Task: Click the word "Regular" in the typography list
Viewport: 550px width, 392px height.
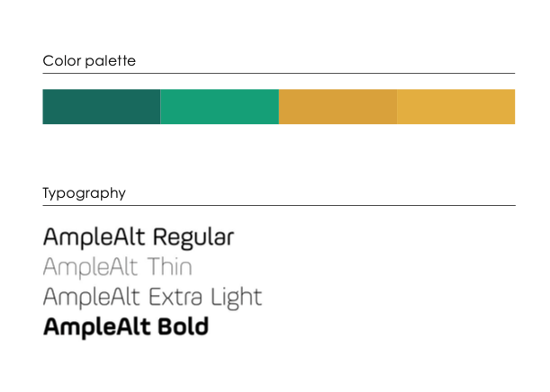Action: coord(193,237)
